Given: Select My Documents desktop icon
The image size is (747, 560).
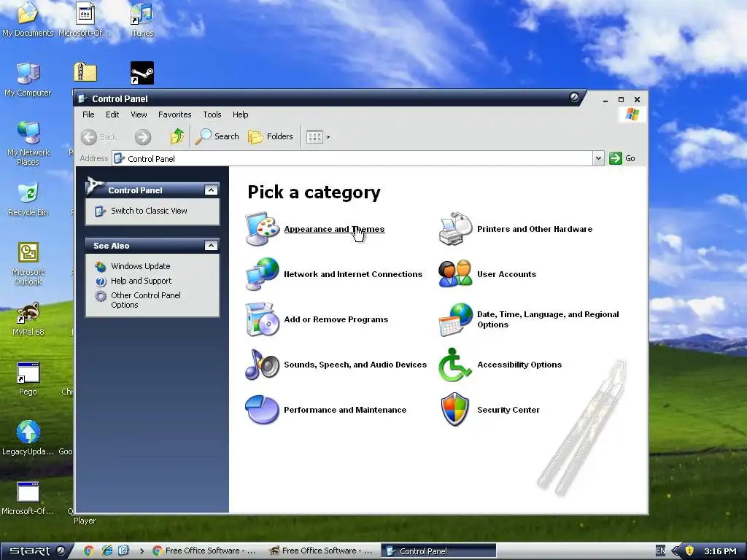Looking at the screenshot, I should click(x=28, y=19).
